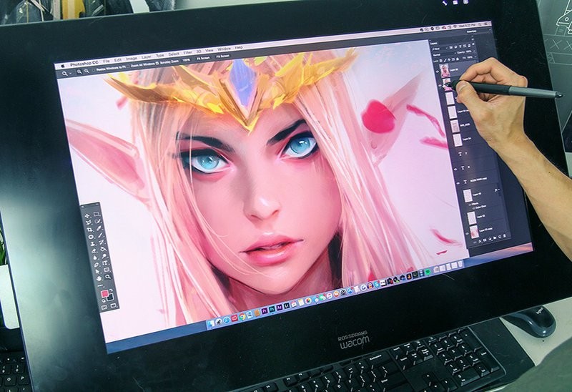Select the Dodge tool

coord(104,255)
